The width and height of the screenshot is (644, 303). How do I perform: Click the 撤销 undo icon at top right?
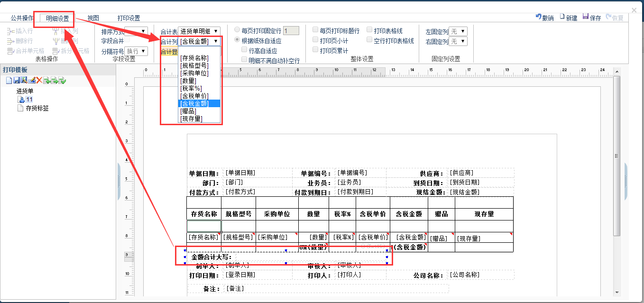[538, 17]
